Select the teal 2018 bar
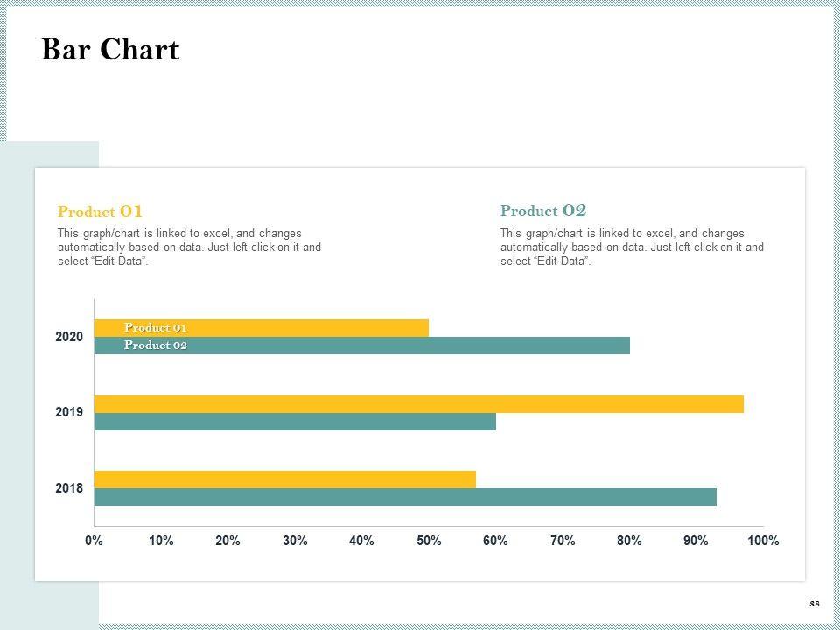 (405, 497)
